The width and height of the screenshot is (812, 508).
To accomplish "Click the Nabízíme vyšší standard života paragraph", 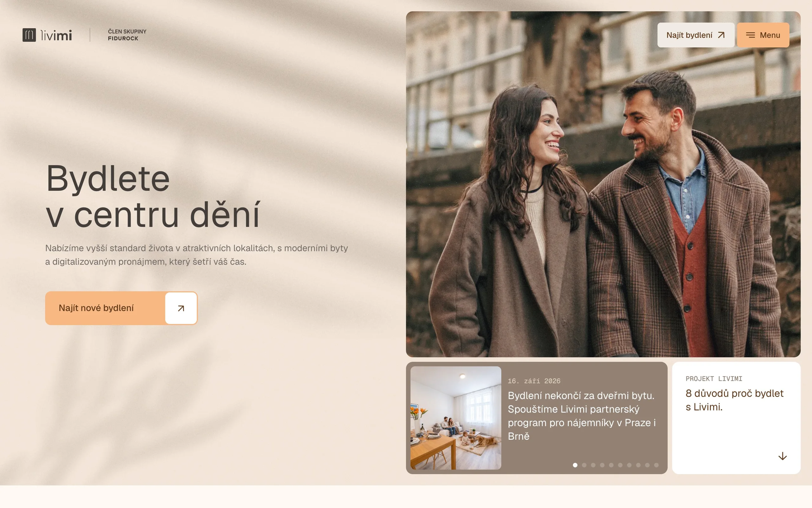I will 196,255.
